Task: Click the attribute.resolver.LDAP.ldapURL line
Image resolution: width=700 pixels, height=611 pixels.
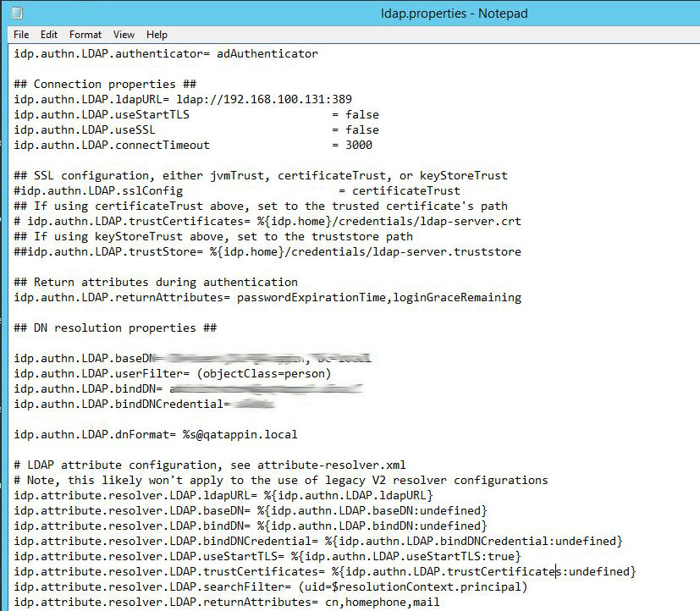Action: click(223, 495)
